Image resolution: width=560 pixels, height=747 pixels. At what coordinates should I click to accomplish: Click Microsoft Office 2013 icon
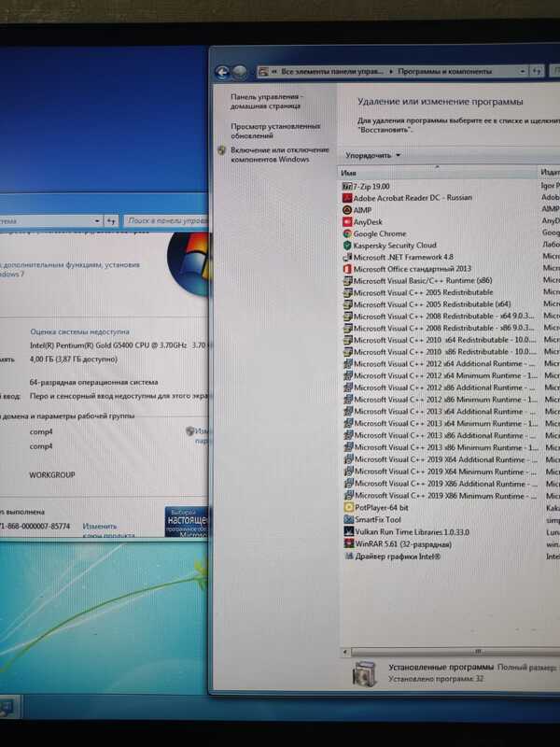coord(347,269)
